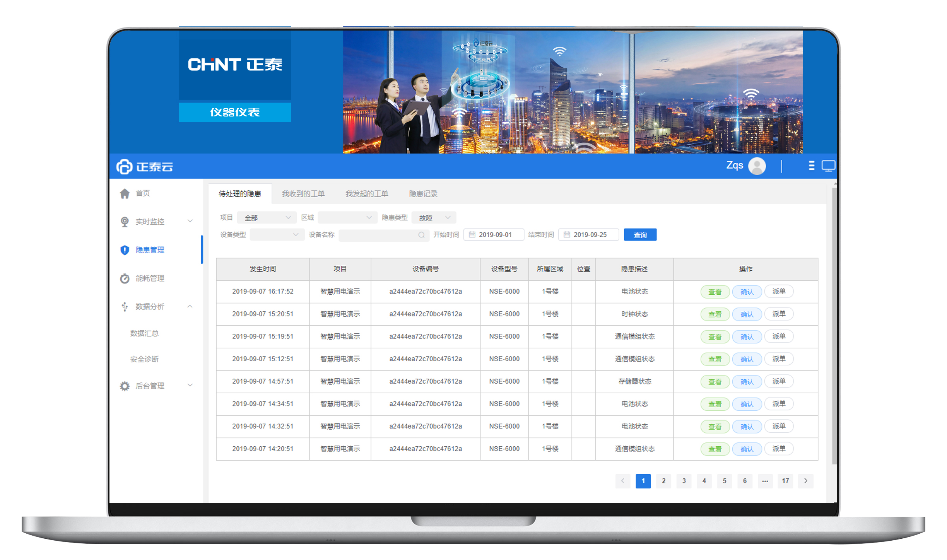
Task: Click the 时钟状态 cell
Action: point(634,314)
